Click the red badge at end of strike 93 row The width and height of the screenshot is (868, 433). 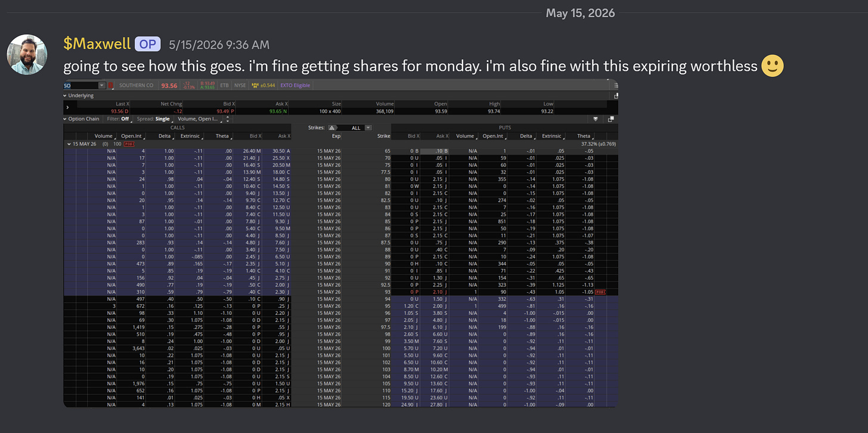pos(600,292)
